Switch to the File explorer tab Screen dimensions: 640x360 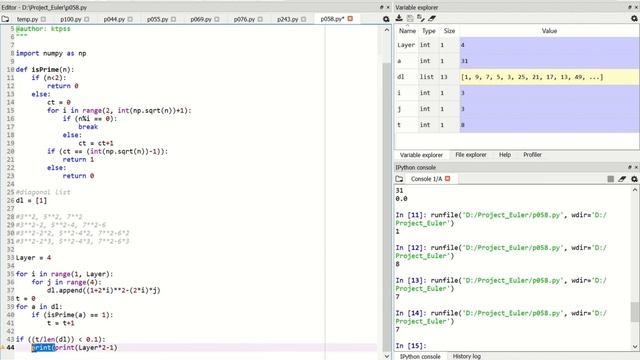coord(471,155)
